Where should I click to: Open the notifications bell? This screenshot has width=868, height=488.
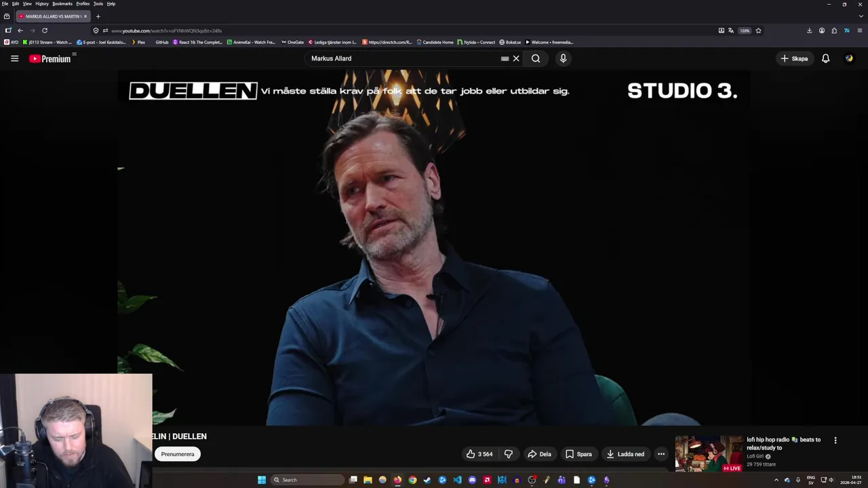[825, 58]
